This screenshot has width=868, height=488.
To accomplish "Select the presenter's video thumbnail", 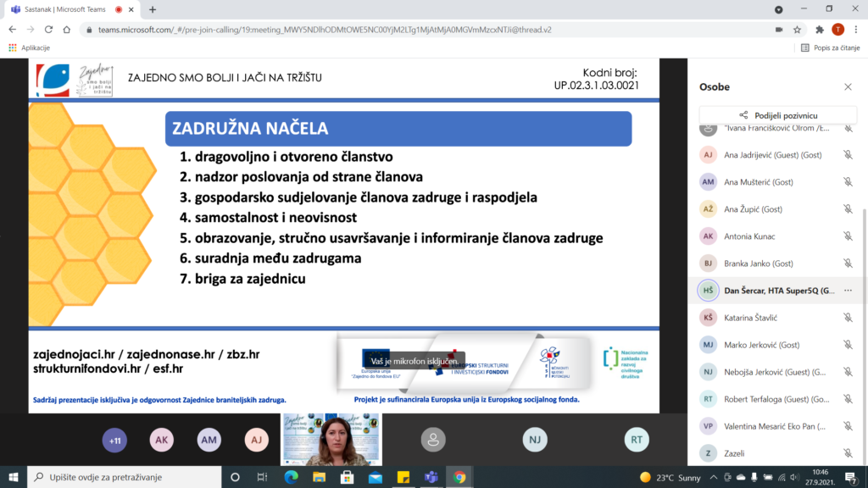I will click(331, 439).
